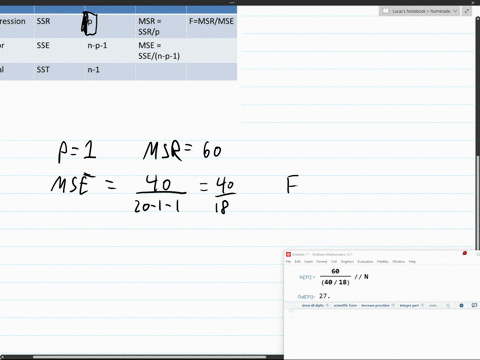The width and height of the screenshot is (480, 360).
Task: Open the Insert menu in Mathematica
Action: [x=308, y=262]
